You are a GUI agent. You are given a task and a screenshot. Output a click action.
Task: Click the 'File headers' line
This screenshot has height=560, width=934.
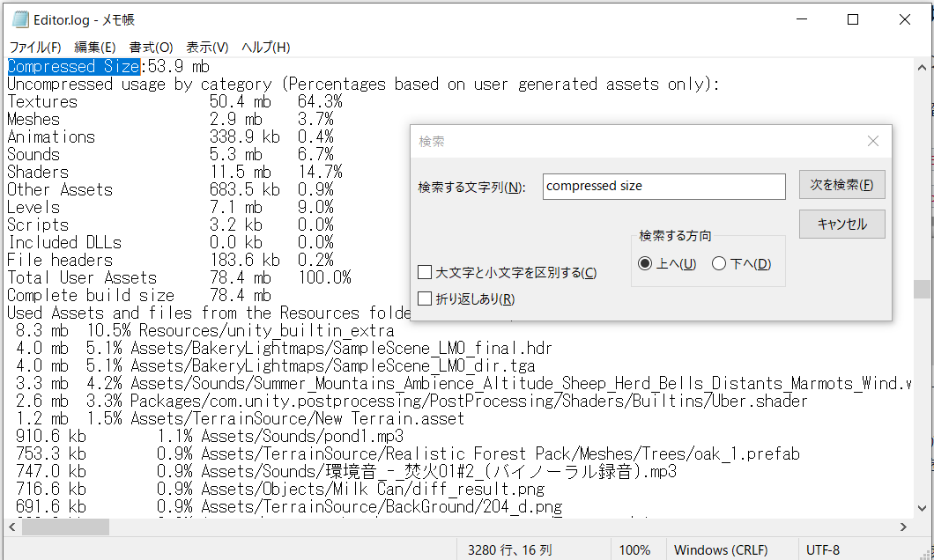(x=170, y=260)
